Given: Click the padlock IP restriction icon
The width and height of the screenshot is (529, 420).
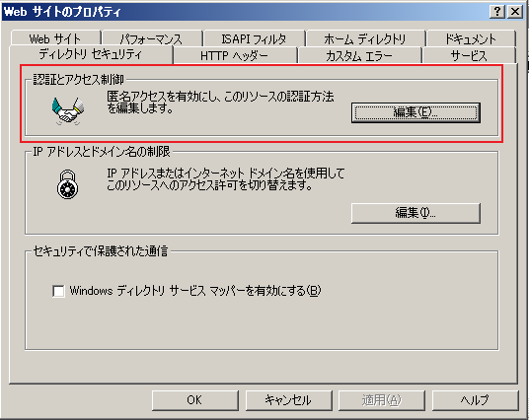Looking at the screenshot, I should [x=67, y=184].
